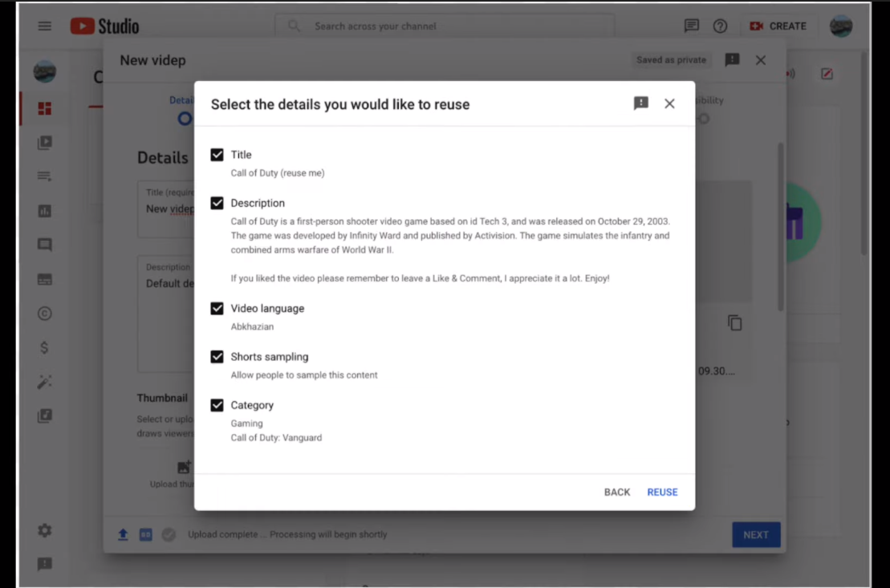Click 'Call of Duty: Vanguard' text
Viewport: 890px width, 588px height.
point(276,438)
